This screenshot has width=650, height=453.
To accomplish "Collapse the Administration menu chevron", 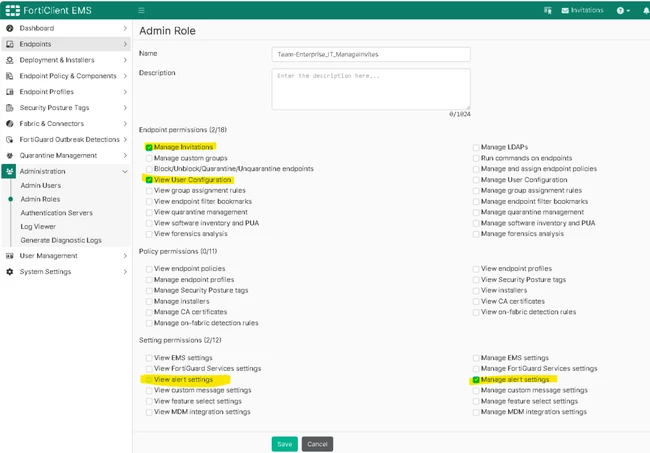I will [x=125, y=171].
